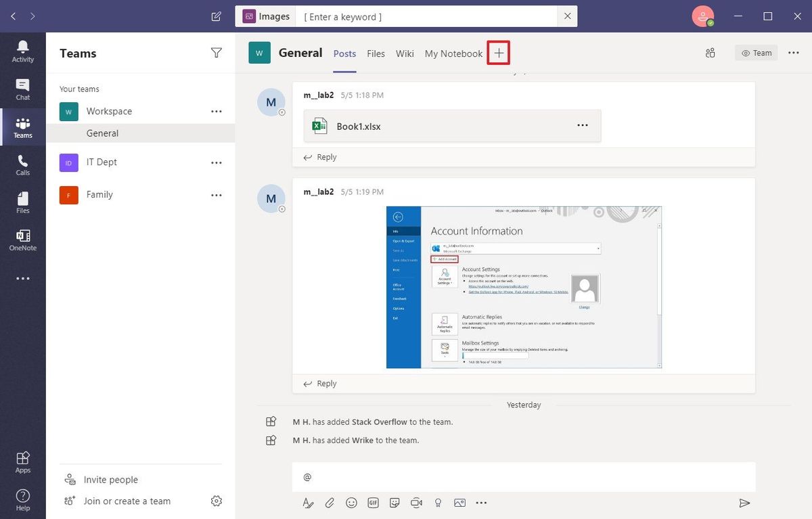Open more options for the IT Dept team
This screenshot has width=812, height=519.
216,162
